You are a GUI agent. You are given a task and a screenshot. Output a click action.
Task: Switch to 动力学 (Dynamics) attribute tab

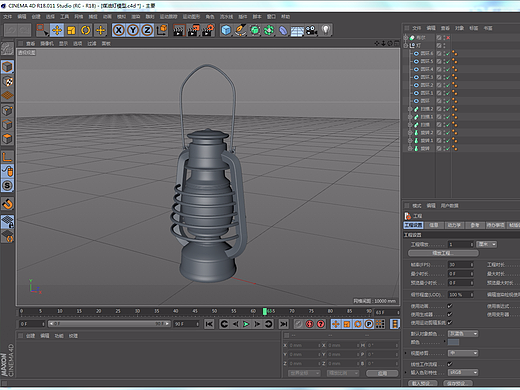(x=454, y=225)
